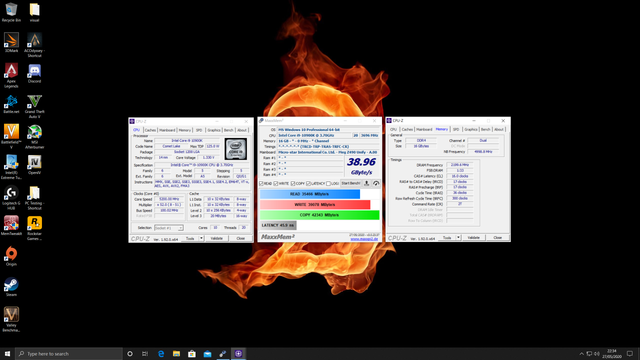Switch to CPU tab in right CPU-Z
This screenshot has width=640, height=360.
coord(393,129)
